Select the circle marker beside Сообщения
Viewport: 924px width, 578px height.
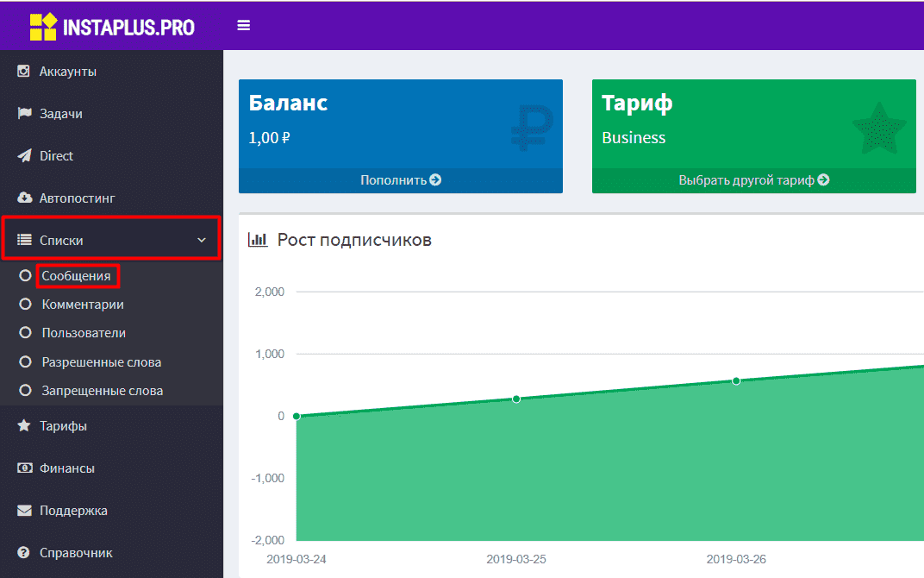(x=25, y=275)
